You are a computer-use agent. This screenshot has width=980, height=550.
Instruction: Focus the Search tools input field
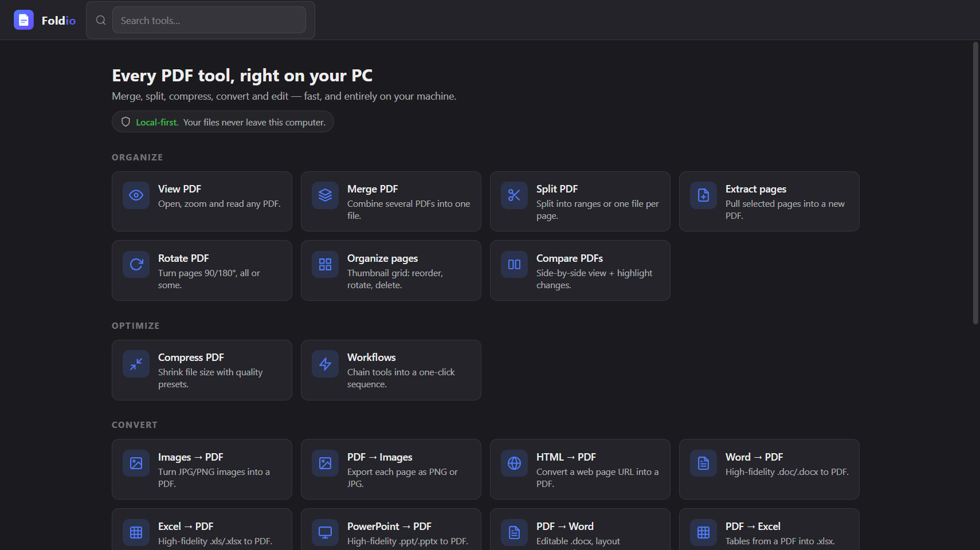click(209, 20)
